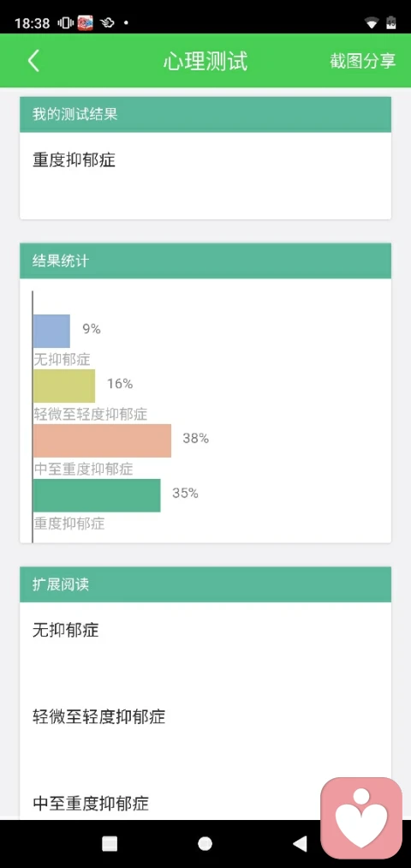
Task: Select the 心理测试 page title
Action: click(x=205, y=61)
